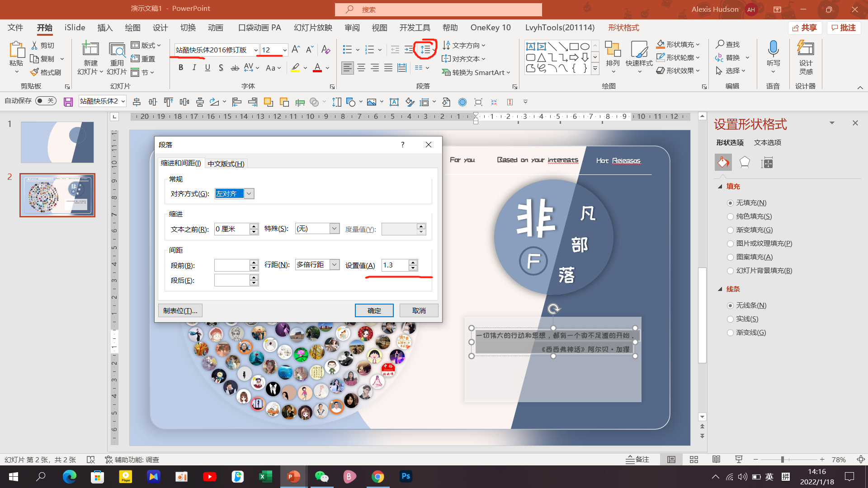Open the 插入 ribbon tab
The image size is (868, 488).
coord(105,28)
